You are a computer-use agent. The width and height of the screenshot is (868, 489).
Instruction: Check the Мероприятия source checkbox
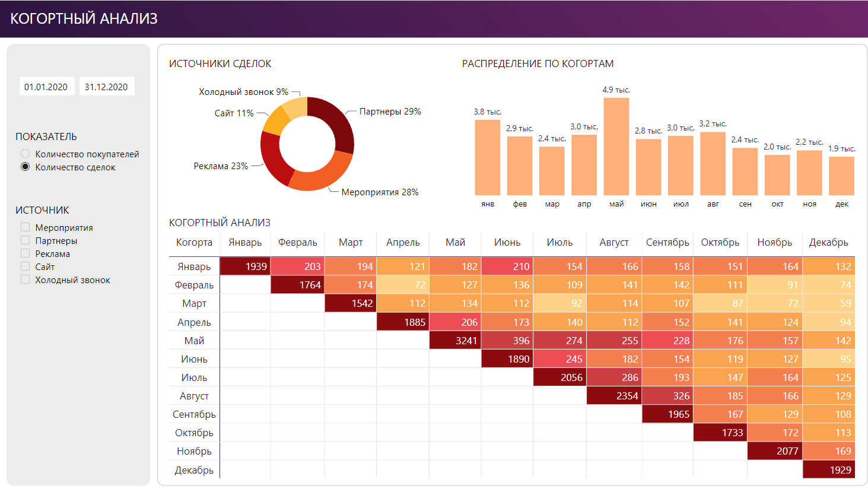[x=25, y=227]
